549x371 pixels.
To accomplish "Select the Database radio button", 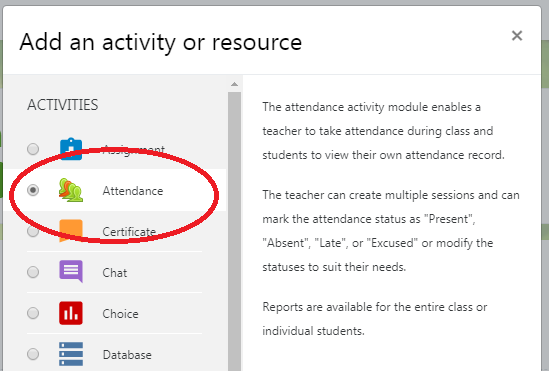I will [x=33, y=354].
